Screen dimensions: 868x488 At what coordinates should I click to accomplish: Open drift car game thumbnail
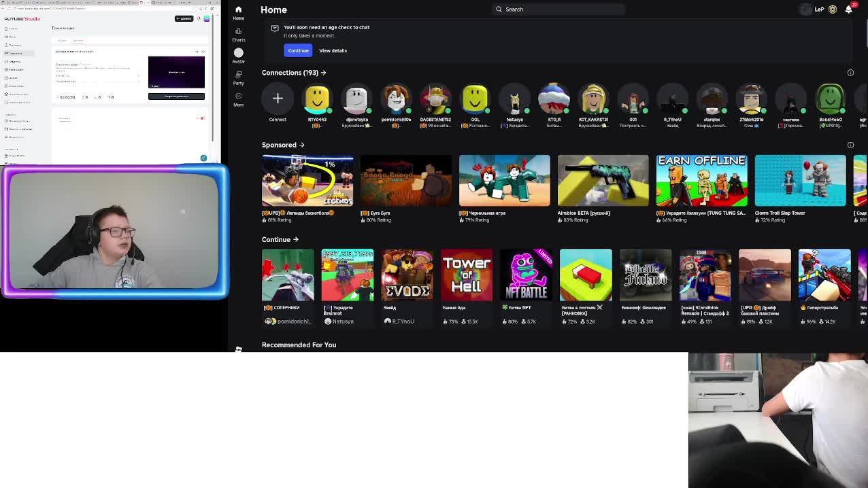pos(765,275)
